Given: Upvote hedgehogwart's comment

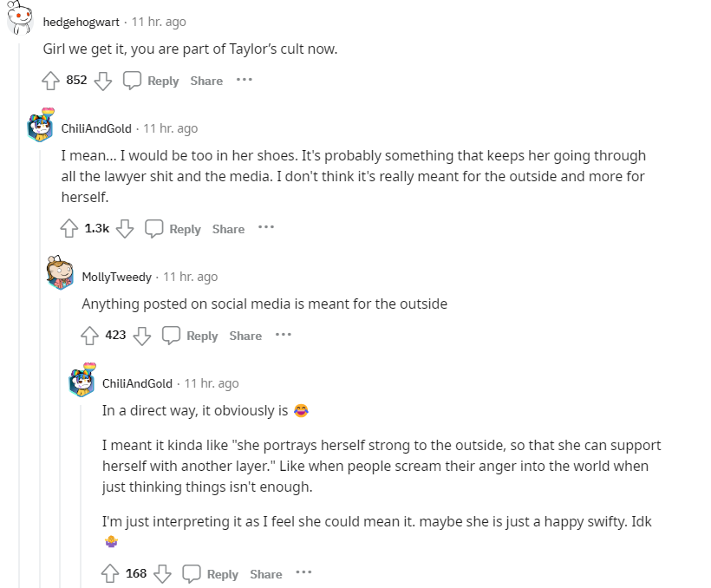Looking at the screenshot, I should click(x=50, y=81).
